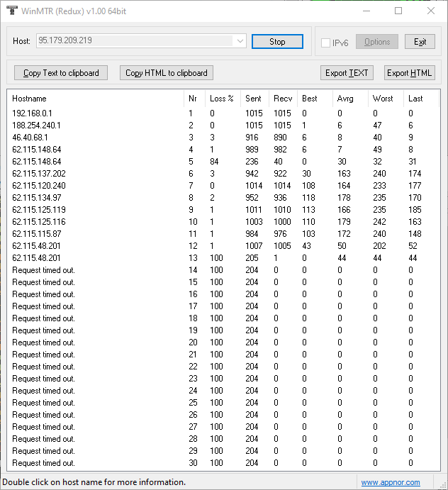Click Export HTML button

click(409, 73)
